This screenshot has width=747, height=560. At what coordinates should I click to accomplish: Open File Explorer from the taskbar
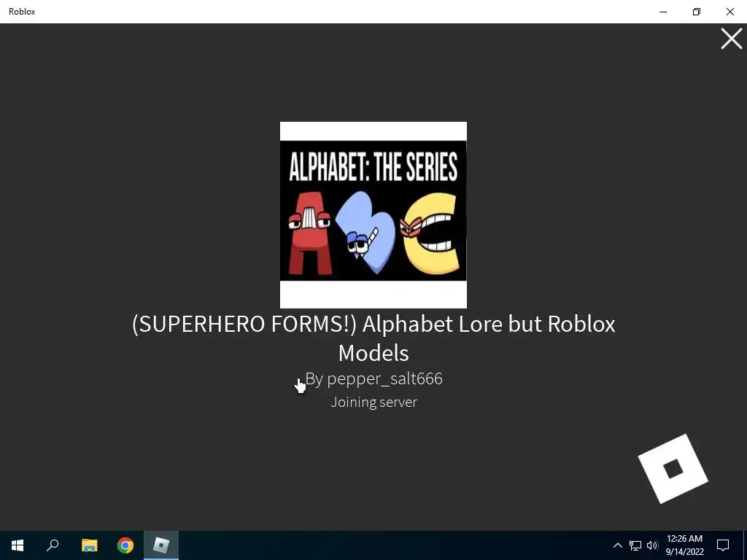pyautogui.click(x=89, y=545)
